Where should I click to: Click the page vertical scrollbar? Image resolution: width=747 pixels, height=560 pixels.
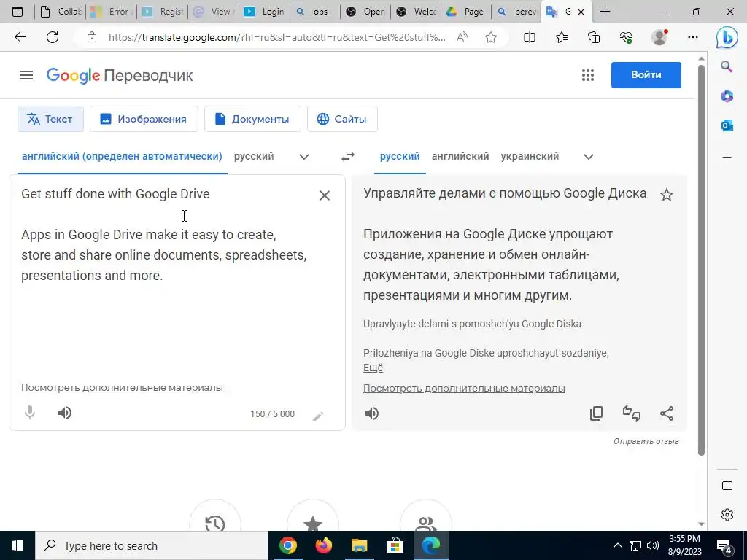pyautogui.click(x=701, y=261)
